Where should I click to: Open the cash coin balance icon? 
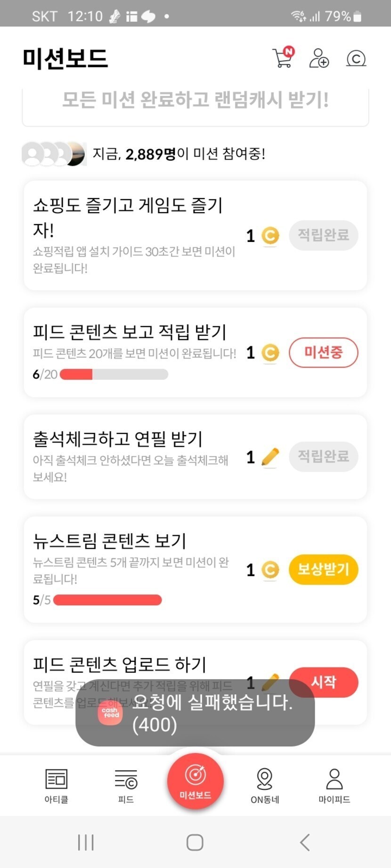tap(356, 58)
